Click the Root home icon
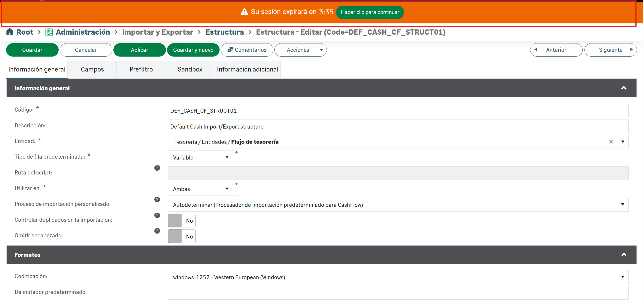Image resolution: width=644 pixels, height=303 pixels. (10, 32)
